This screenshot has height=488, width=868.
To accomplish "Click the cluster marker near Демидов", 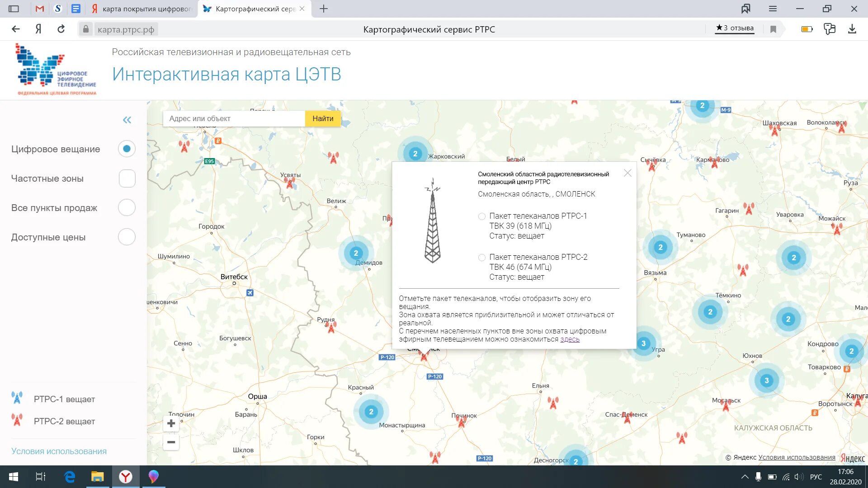I will pyautogui.click(x=356, y=253).
